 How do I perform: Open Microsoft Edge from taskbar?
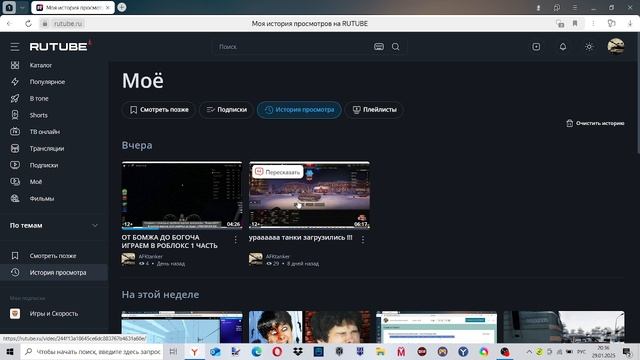pyautogui.click(x=256, y=351)
